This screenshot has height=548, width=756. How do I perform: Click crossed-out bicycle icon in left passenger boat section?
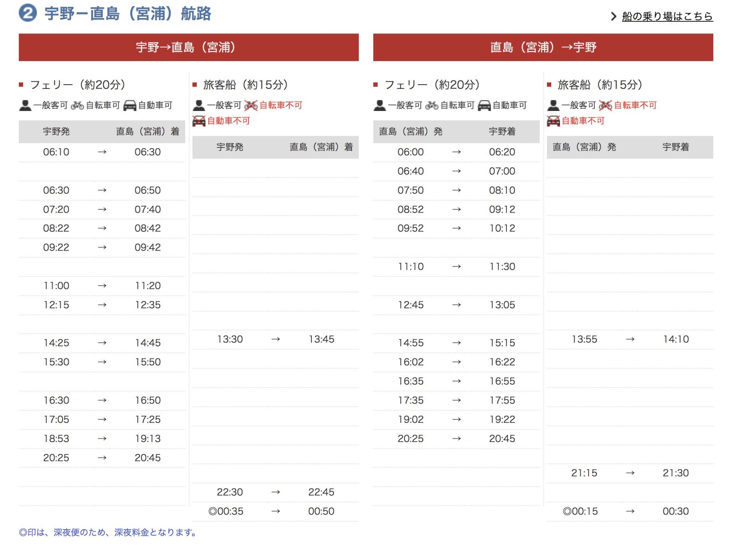[251, 105]
